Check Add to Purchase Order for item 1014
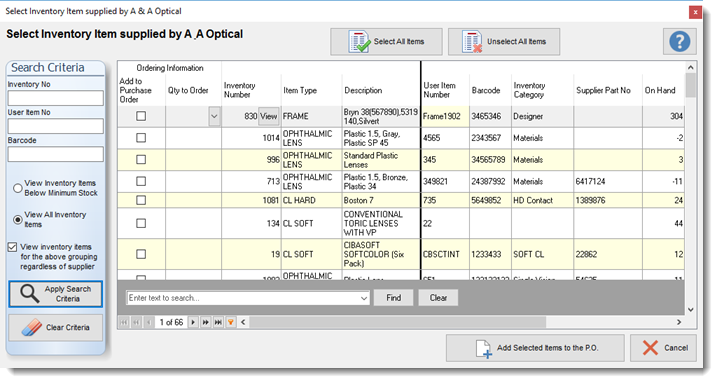The height and width of the screenshot is (383, 718). click(141, 138)
